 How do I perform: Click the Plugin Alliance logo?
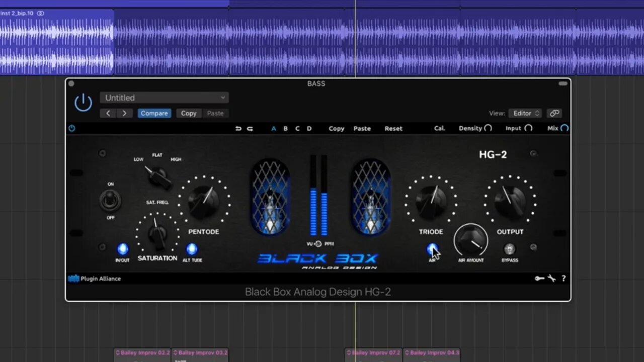[94, 279]
